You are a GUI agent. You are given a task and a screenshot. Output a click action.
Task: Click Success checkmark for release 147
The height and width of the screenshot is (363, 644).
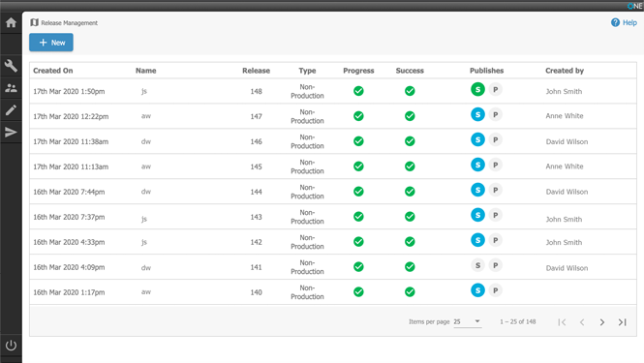(x=410, y=116)
